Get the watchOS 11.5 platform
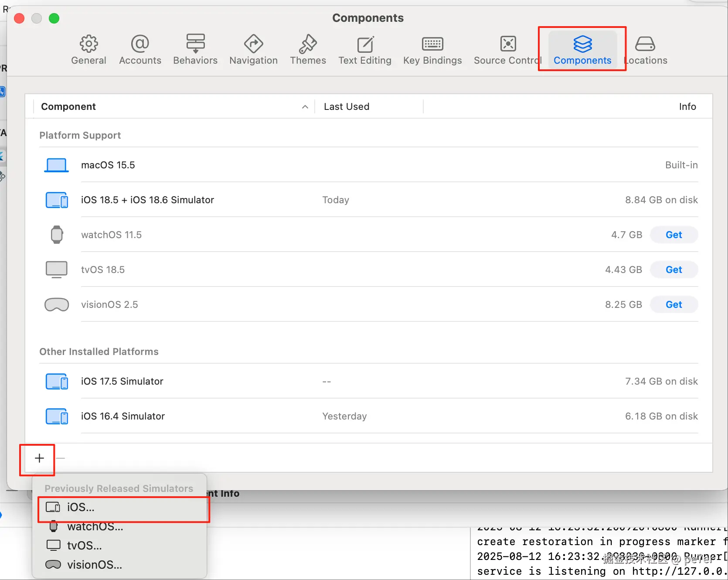The width and height of the screenshot is (728, 580). click(674, 235)
